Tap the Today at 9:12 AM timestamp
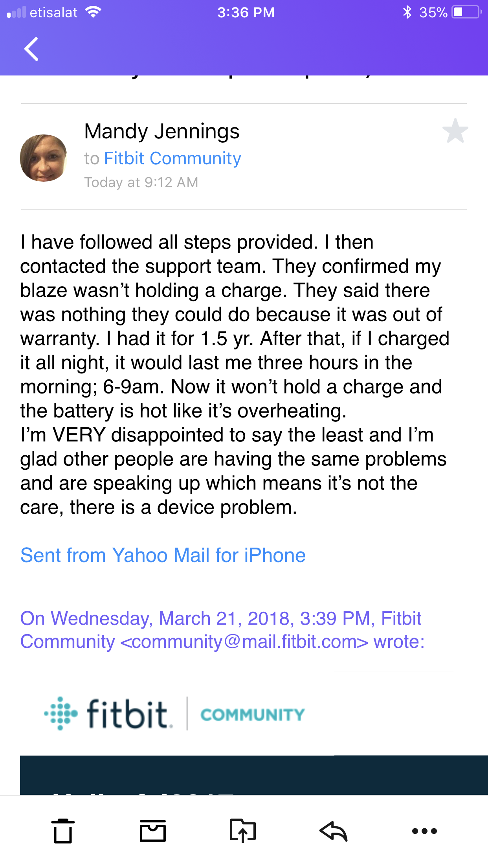 tap(141, 182)
